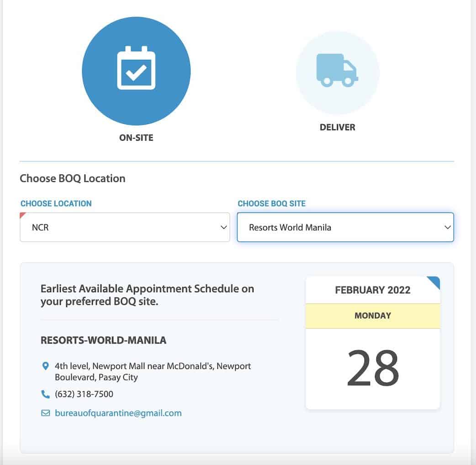Click the CHOOSE BOQ SITE field label
This screenshot has width=476, height=465.
pyautogui.click(x=272, y=203)
